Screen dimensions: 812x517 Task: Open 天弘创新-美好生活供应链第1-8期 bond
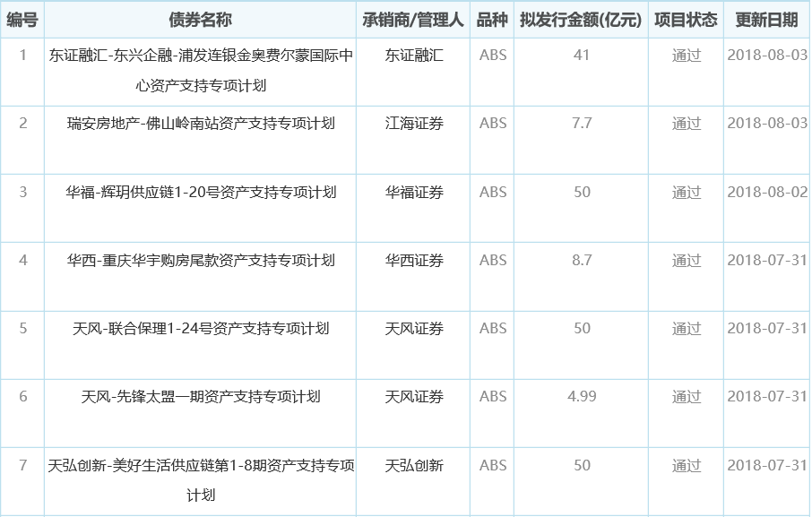(201, 480)
